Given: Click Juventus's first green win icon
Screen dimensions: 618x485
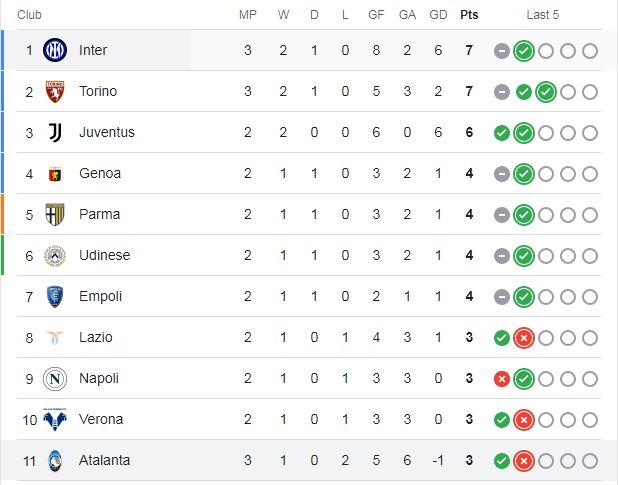Looking at the screenshot, I should pyautogui.click(x=502, y=133).
